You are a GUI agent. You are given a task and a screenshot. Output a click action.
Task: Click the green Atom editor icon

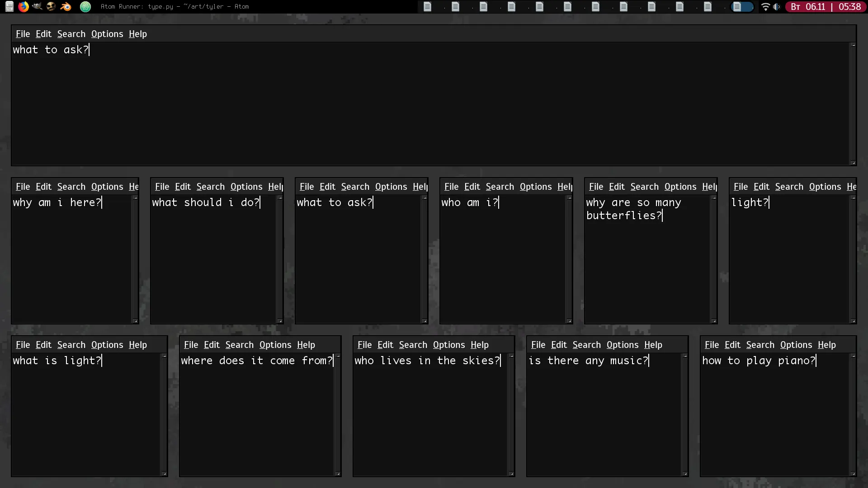pyautogui.click(x=85, y=6)
